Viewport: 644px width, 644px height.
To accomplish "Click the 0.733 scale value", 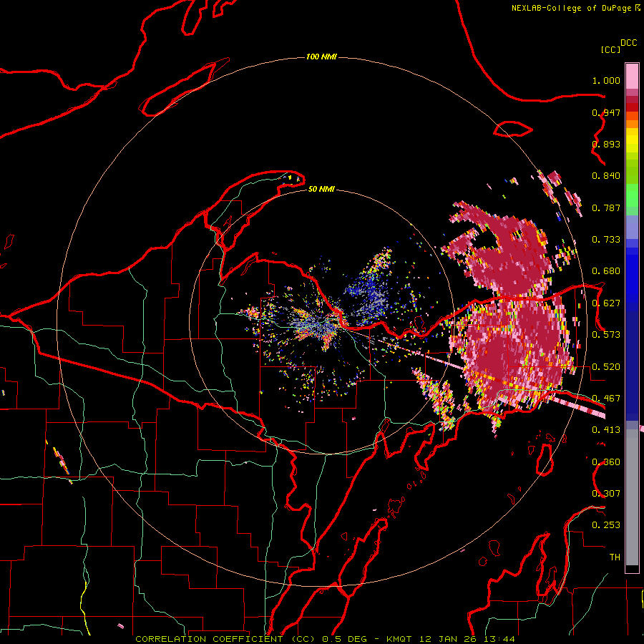I will tap(606, 240).
